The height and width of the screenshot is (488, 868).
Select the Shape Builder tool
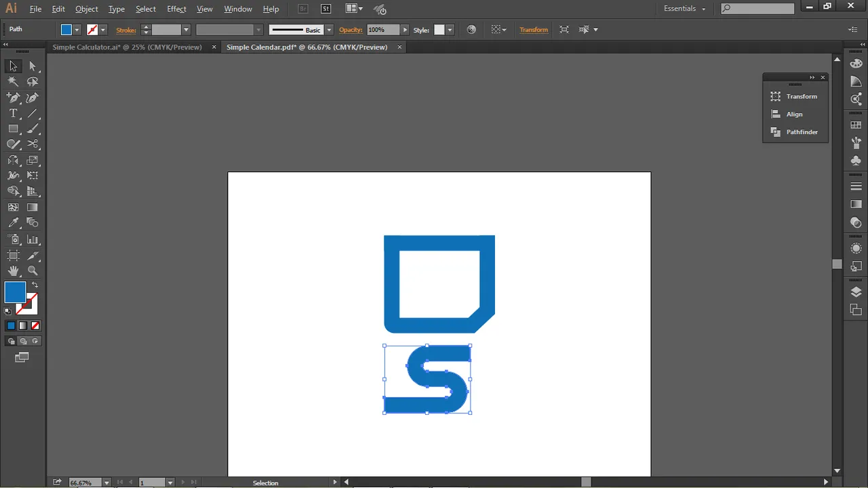pos(13,192)
